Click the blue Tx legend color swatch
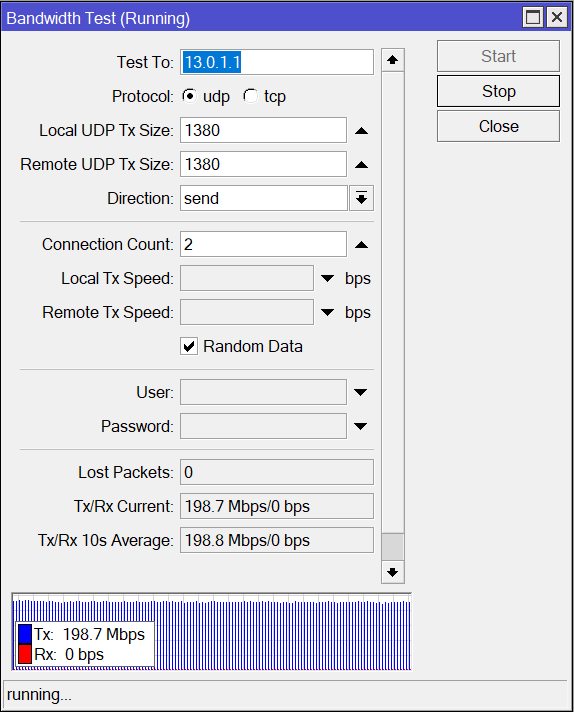This screenshot has height=712, width=574. [25, 634]
